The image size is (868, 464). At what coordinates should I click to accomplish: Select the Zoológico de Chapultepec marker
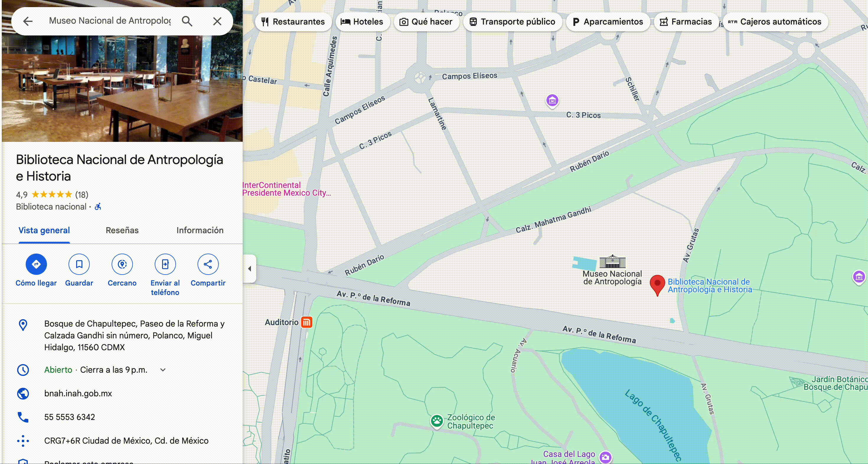click(x=437, y=421)
